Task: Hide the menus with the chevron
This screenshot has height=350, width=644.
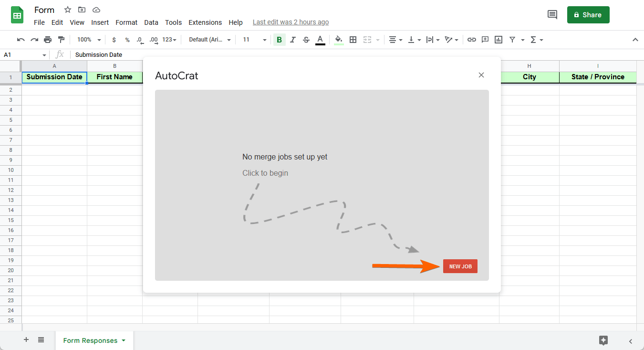Action: (x=635, y=40)
